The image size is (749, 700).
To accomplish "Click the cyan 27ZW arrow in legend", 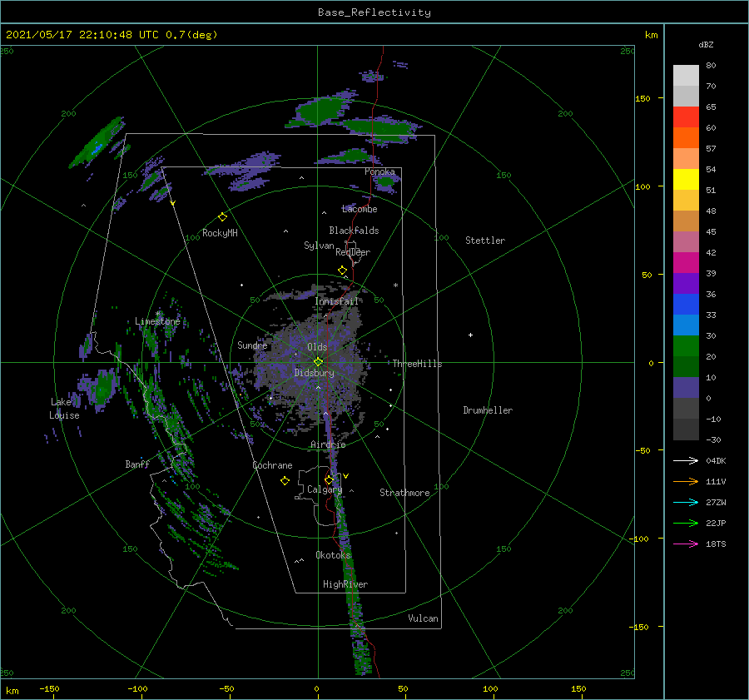I will tap(686, 502).
